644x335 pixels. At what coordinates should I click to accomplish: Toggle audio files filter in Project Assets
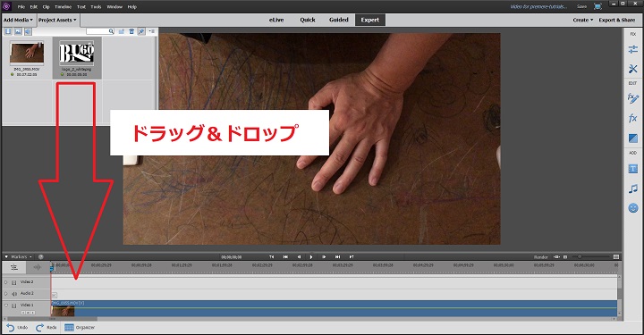pos(28,31)
